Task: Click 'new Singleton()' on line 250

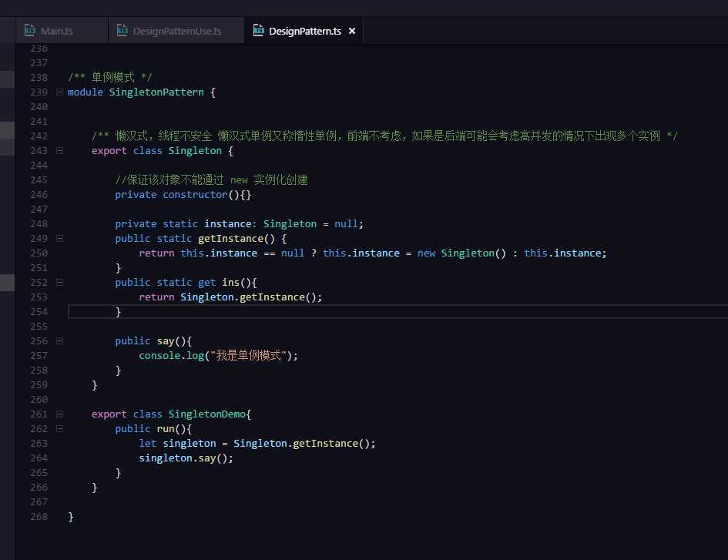Action: click(x=461, y=253)
